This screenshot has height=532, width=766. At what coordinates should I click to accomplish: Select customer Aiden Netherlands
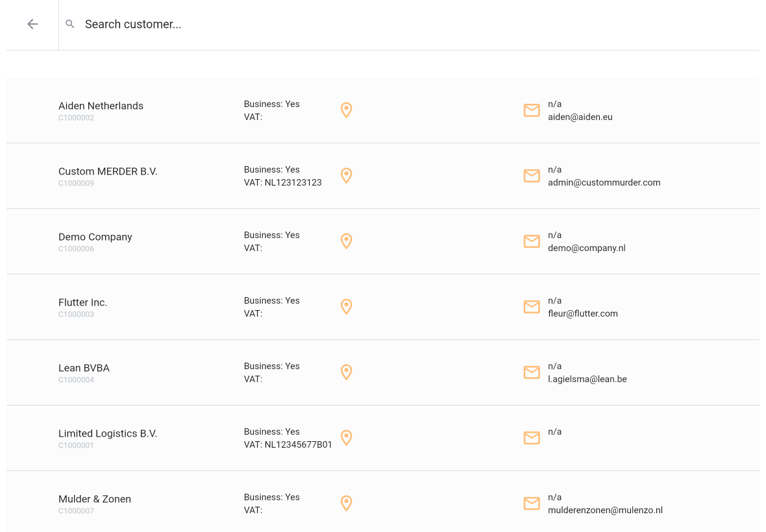pos(101,106)
